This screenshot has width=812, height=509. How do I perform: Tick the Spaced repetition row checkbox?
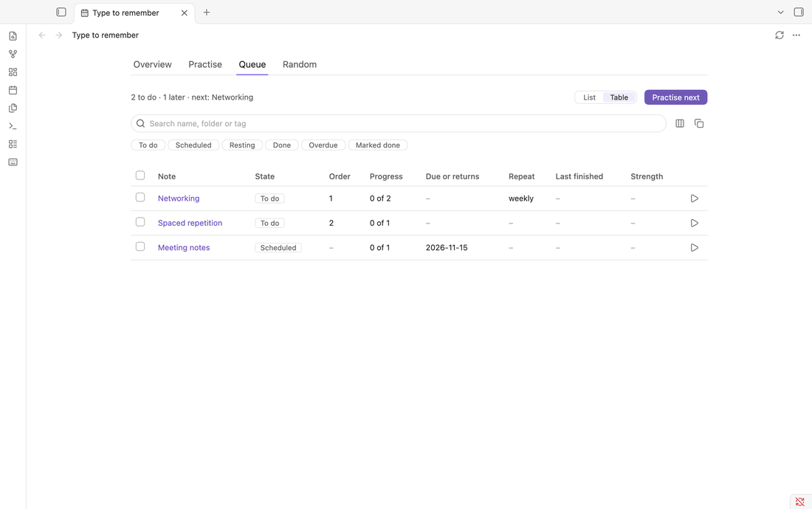[x=140, y=222]
